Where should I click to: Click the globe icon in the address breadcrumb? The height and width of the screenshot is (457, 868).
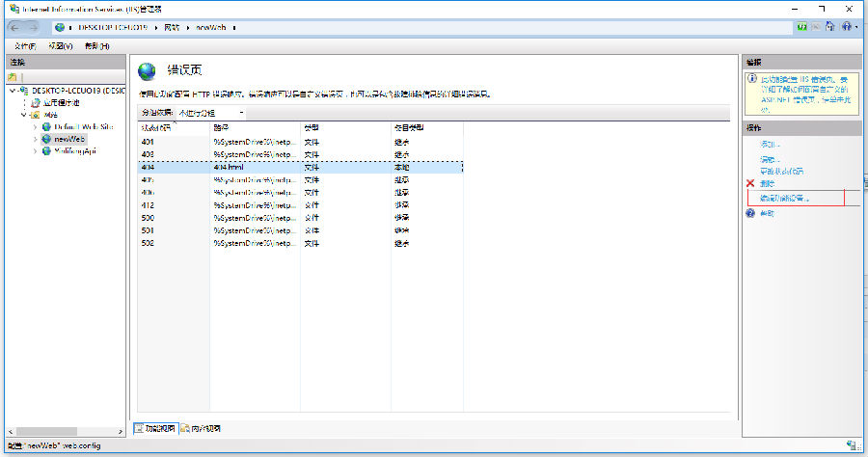point(60,27)
